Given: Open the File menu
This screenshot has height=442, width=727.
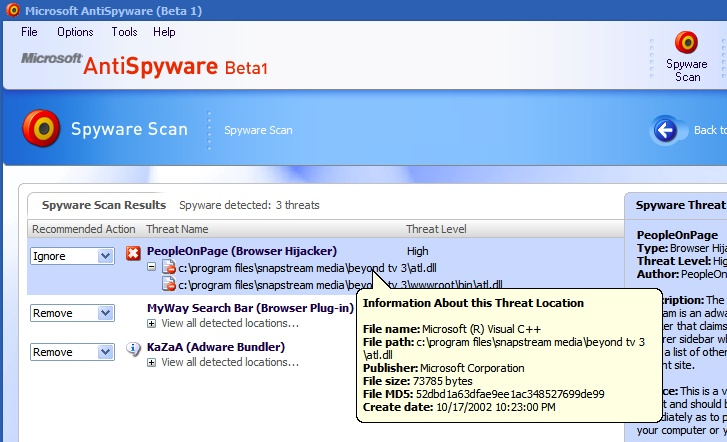Looking at the screenshot, I should pos(29,32).
